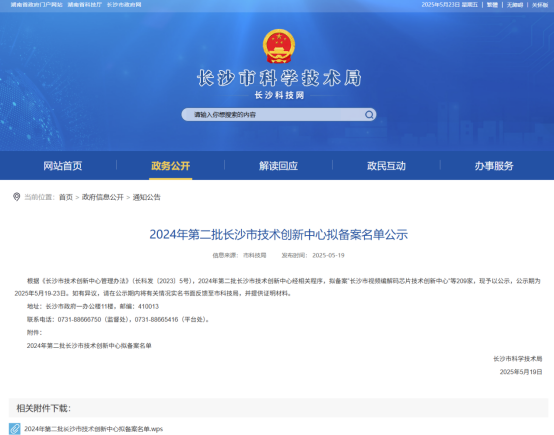
Task: Click the national emblem logo
Action: tap(279, 46)
